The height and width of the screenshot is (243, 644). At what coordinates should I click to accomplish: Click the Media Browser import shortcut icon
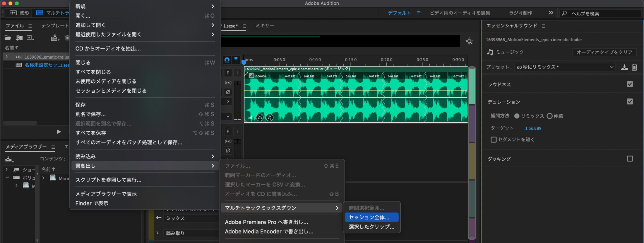click(9, 159)
